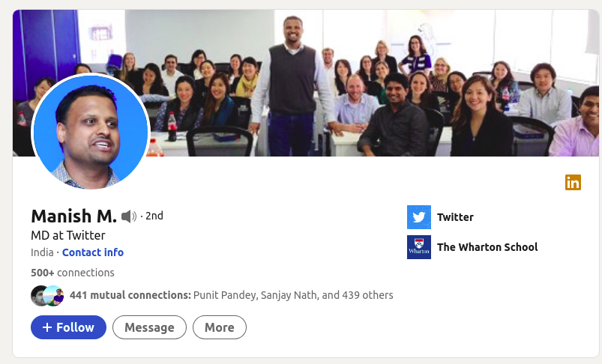Click the name Manish M. heading

point(73,216)
